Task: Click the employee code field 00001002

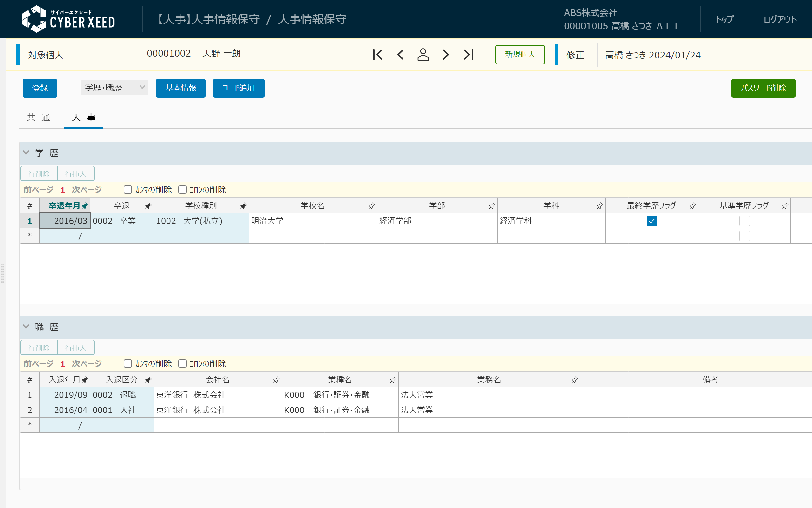Action: click(143, 53)
